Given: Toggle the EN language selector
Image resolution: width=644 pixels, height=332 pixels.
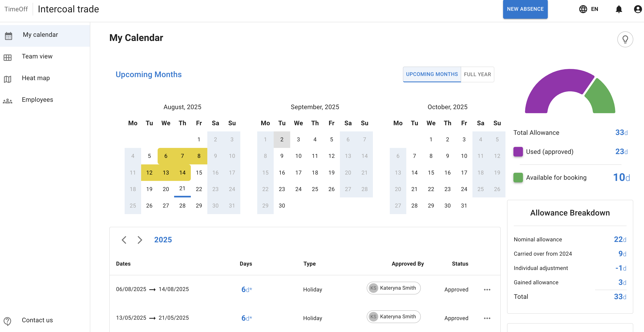Looking at the screenshot, I should (x=595, y=9).
